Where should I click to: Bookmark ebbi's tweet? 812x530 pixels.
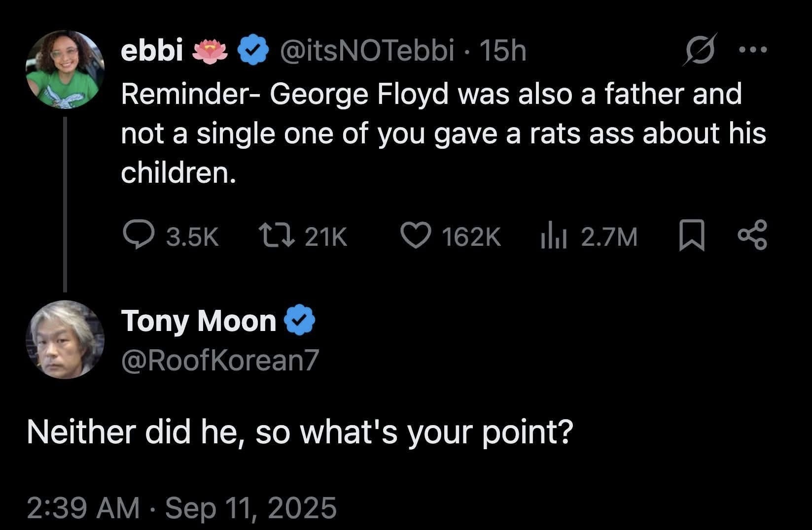[692, 236]
